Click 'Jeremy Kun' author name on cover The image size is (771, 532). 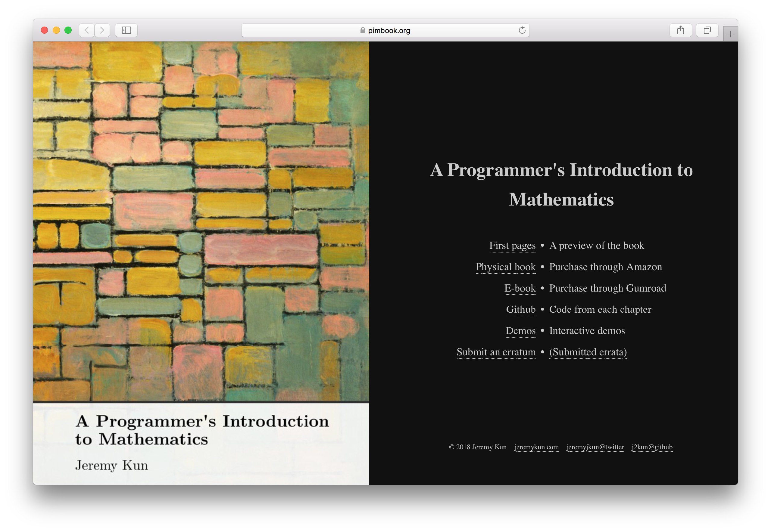[x=111, y=466]
